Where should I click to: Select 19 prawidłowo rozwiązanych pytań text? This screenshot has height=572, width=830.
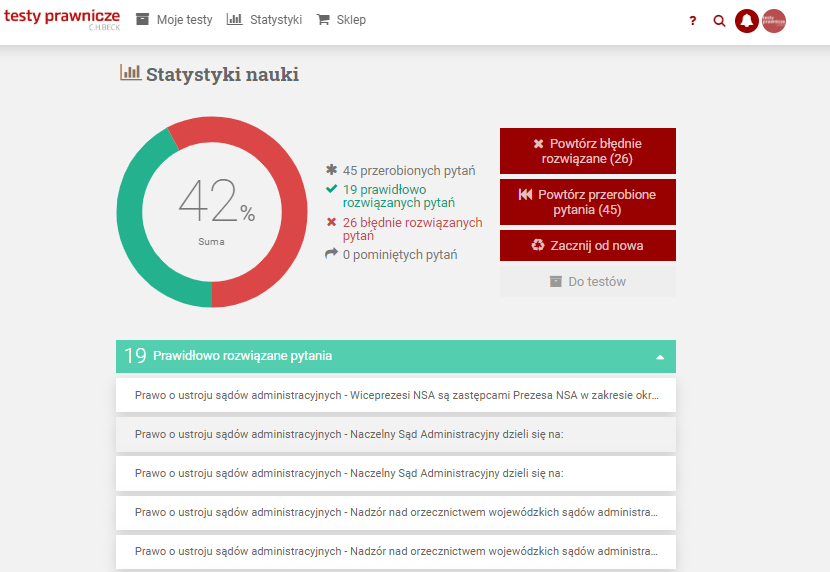click(x=399, y=196)
